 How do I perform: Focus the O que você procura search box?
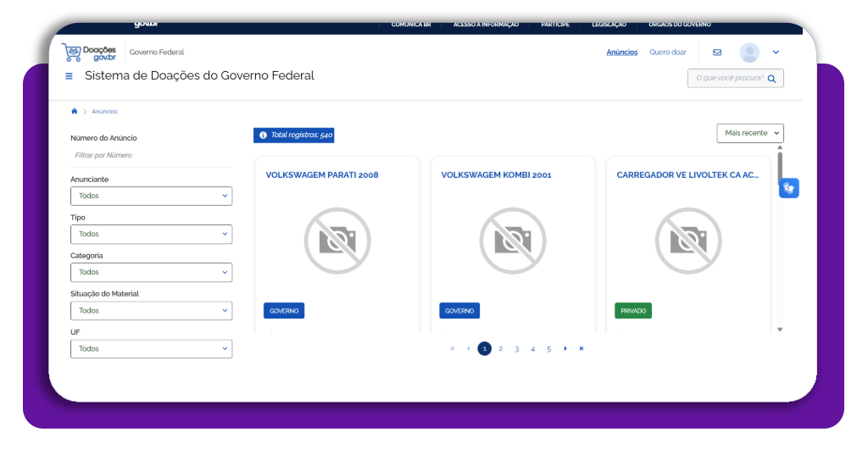735,79
